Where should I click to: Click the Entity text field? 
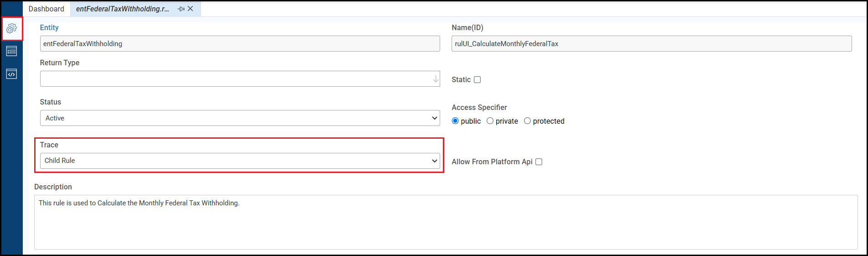240,44
